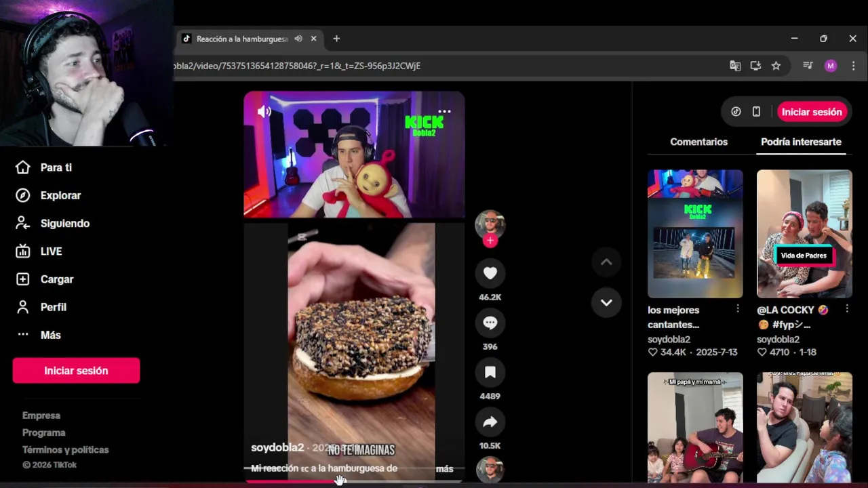The width and height of the screenshot is (868, 488).
Task: Open the father-with-kids video thumbnail
Action: coord(804,427)
